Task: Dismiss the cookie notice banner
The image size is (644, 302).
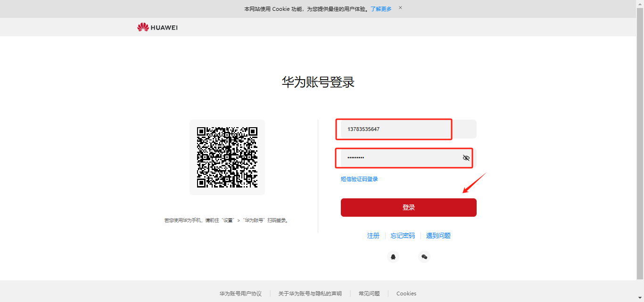Action: pos(400,8)
